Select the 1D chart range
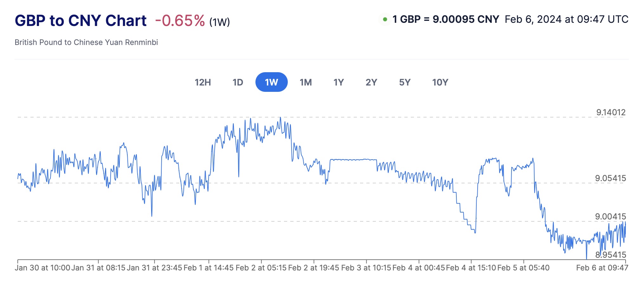 point(238,82)
